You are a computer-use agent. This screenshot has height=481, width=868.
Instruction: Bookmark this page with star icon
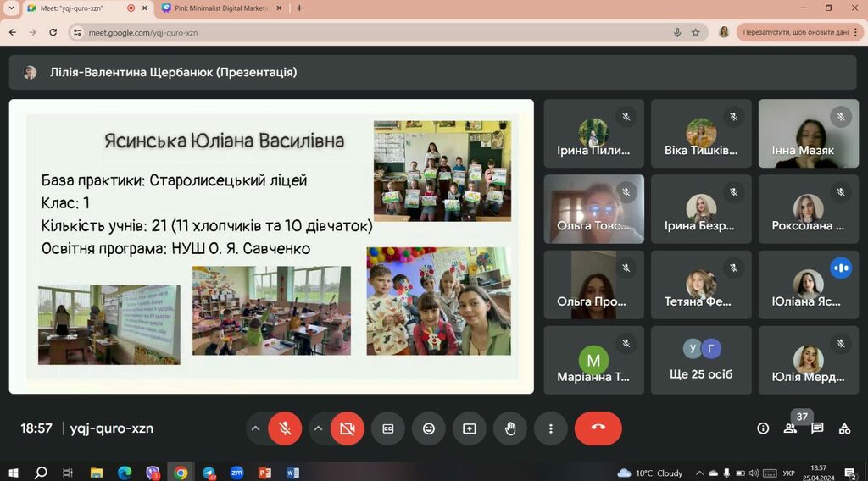695,33
